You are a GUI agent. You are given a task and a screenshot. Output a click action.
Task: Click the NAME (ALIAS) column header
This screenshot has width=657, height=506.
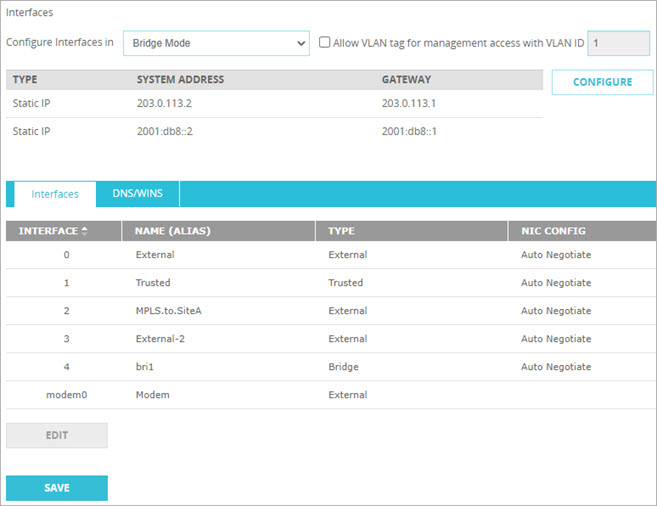point(173,231)
